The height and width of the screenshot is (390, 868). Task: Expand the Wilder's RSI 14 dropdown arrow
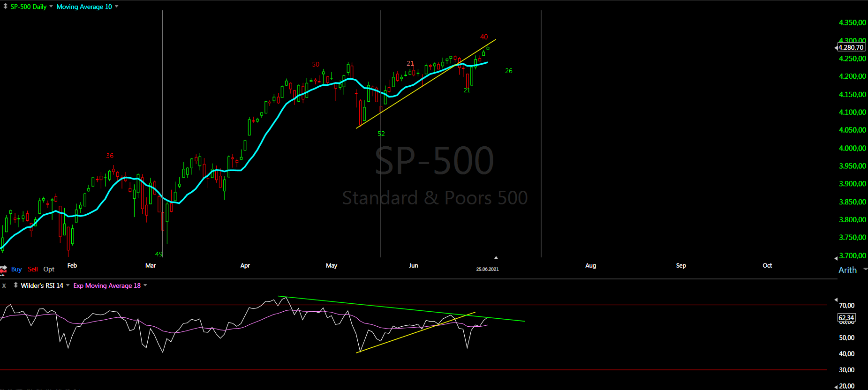[x=68, y=285]
